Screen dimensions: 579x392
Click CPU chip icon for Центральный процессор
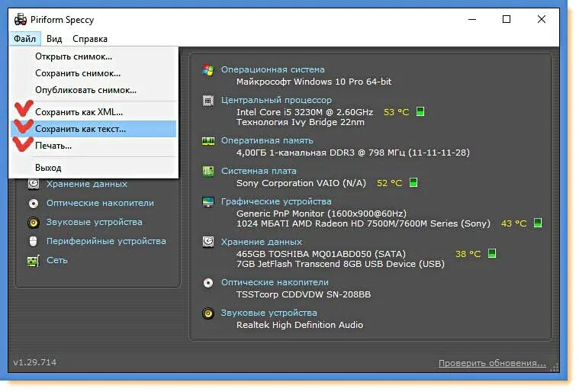click(x=208, y=101)
